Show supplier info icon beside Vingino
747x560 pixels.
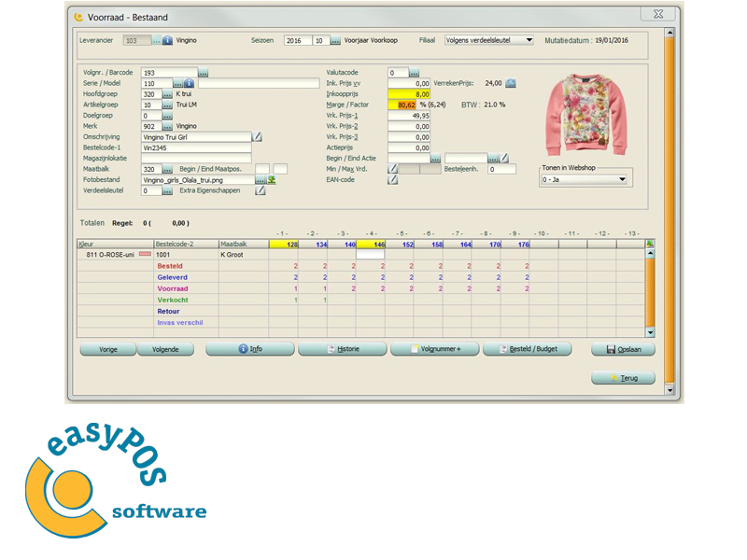click(167, 40)
